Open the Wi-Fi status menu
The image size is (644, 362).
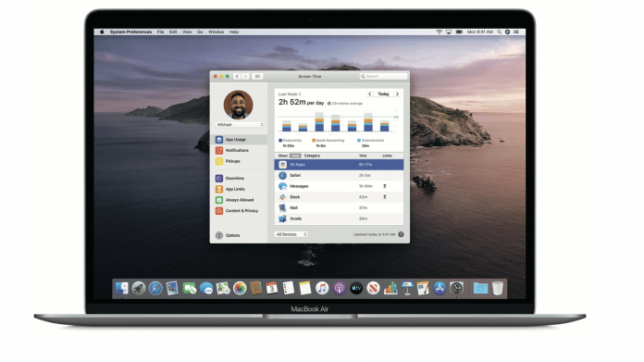(x=439, y=31)
